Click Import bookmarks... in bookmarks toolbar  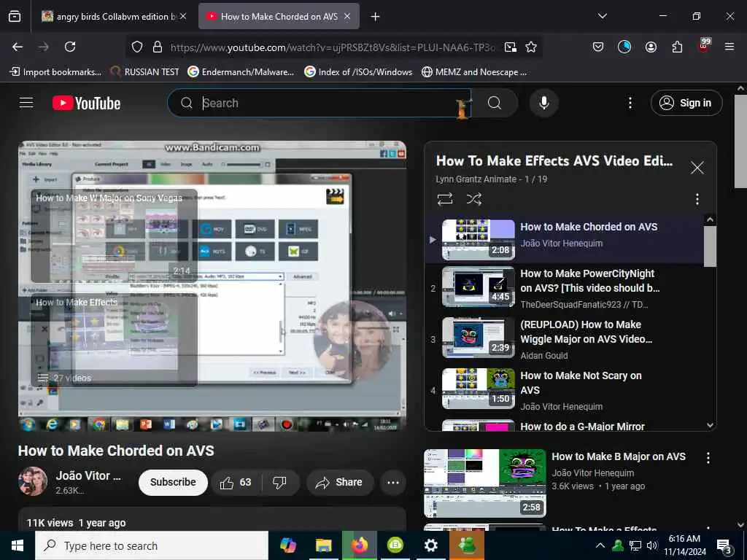pyautogui.click(x=55, y=72)
